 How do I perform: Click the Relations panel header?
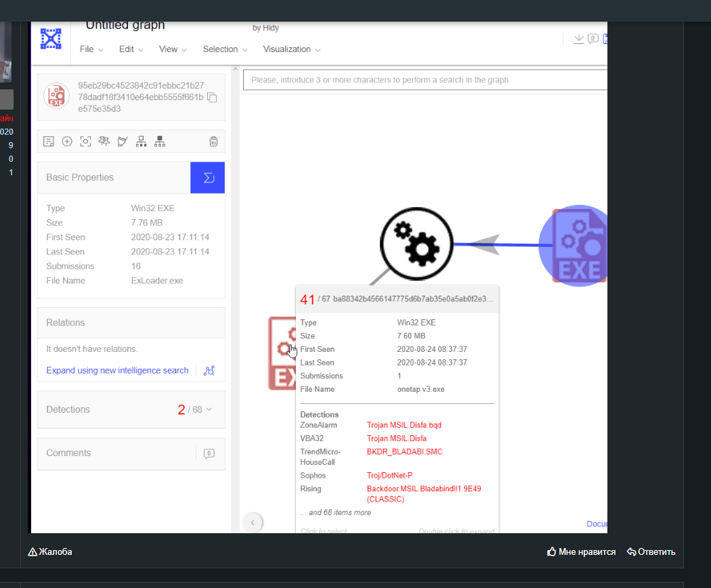[131, 323]
